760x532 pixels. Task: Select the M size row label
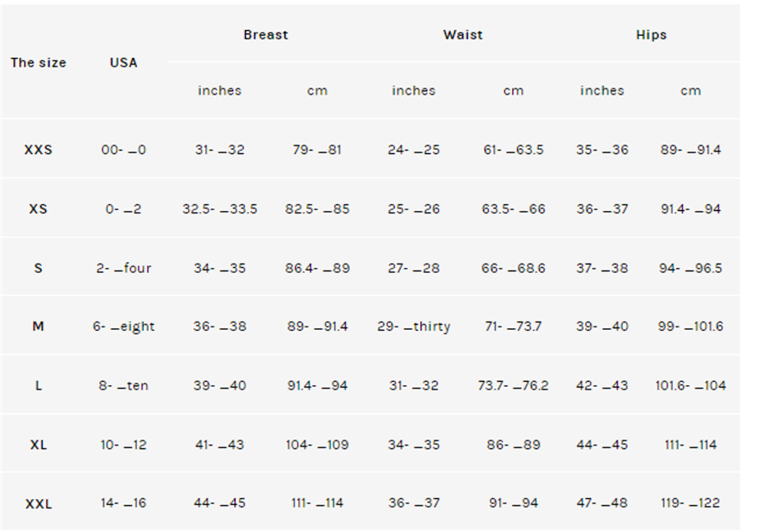pos(38,326)
